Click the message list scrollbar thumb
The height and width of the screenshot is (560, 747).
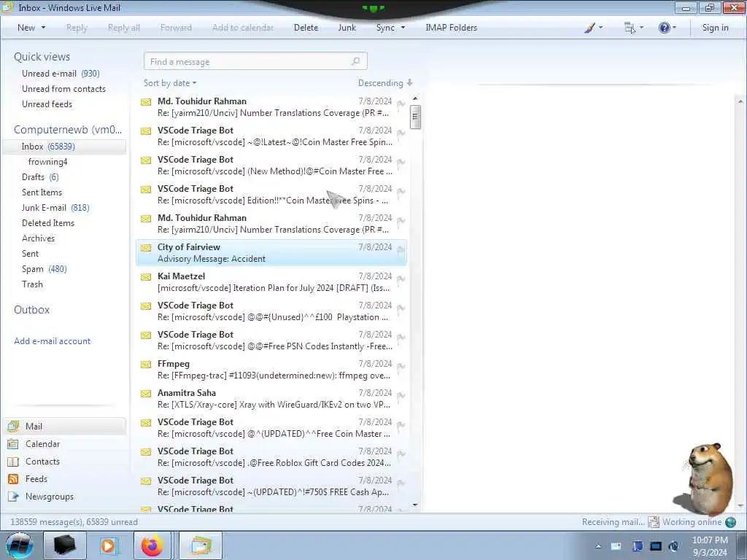coord(415,116)
